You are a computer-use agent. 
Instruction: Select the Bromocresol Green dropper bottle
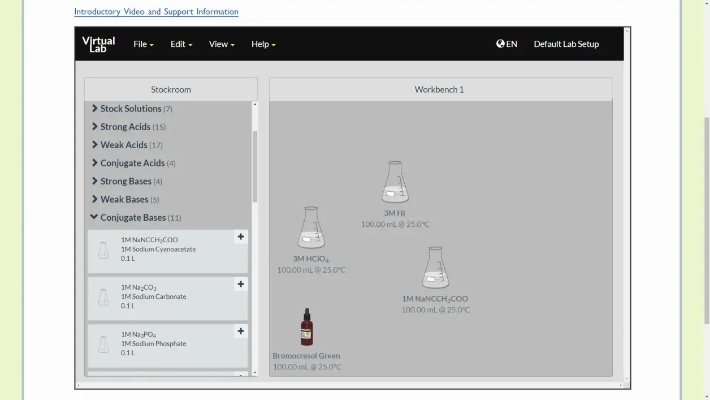pyautogui.click(x=307, y=327)
